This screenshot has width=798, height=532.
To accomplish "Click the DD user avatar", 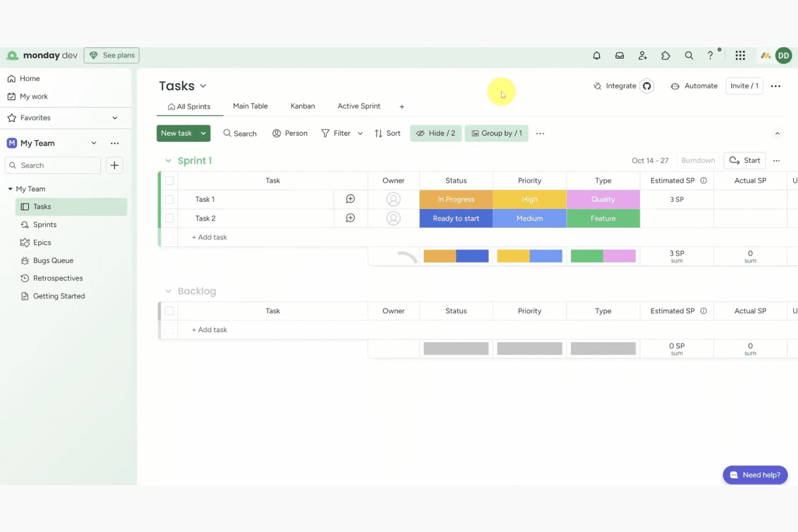I will click(783, 56).
